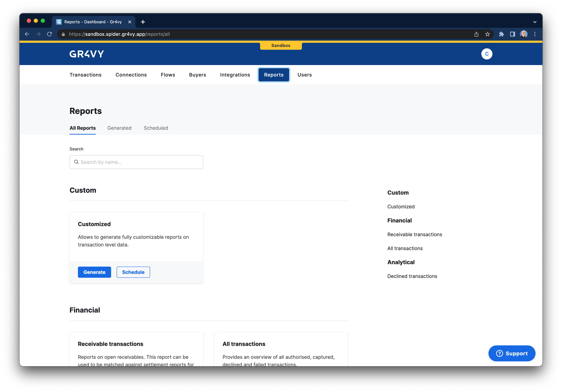Image resolution: width=562 pixels, height=392 pixels.
Task: Open the Support help widget
Action: (x=512, y=353)
